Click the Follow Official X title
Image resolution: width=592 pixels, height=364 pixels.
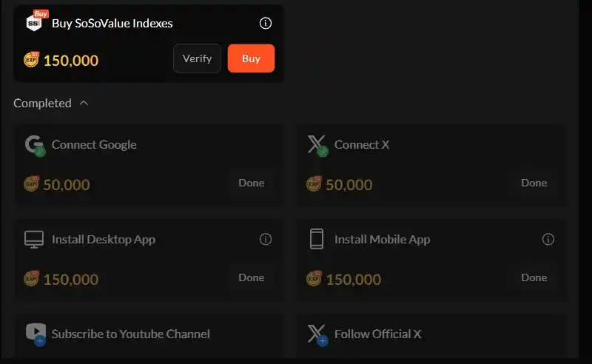click(x=378, y=334)
